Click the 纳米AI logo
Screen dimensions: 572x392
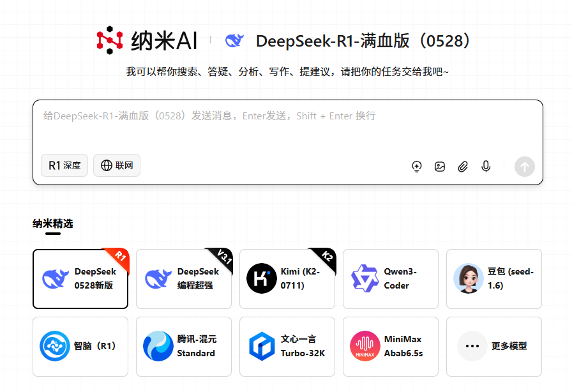pyautogui.click(x=147, y=40)
